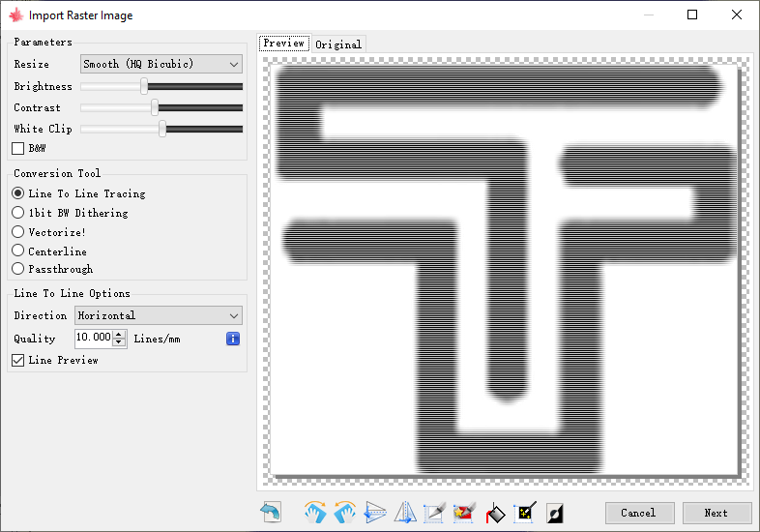Uncheck the Line Preview checkbox

(x=18, y=360)
